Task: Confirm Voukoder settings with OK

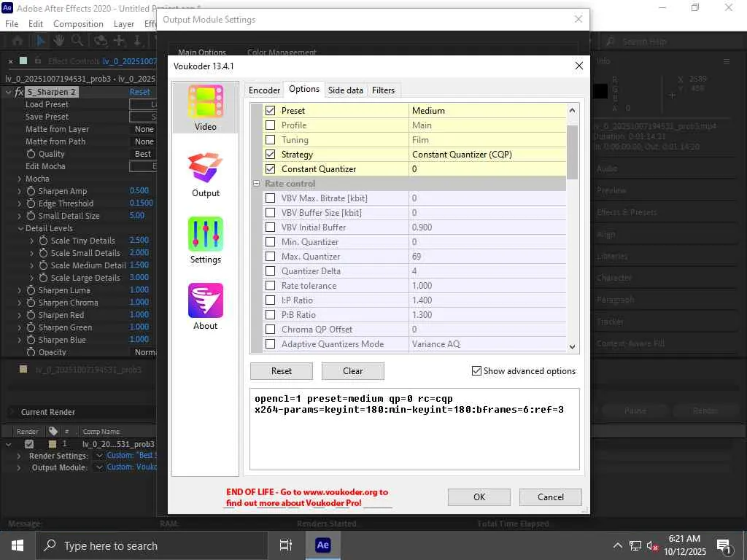Action: (479, 497)
